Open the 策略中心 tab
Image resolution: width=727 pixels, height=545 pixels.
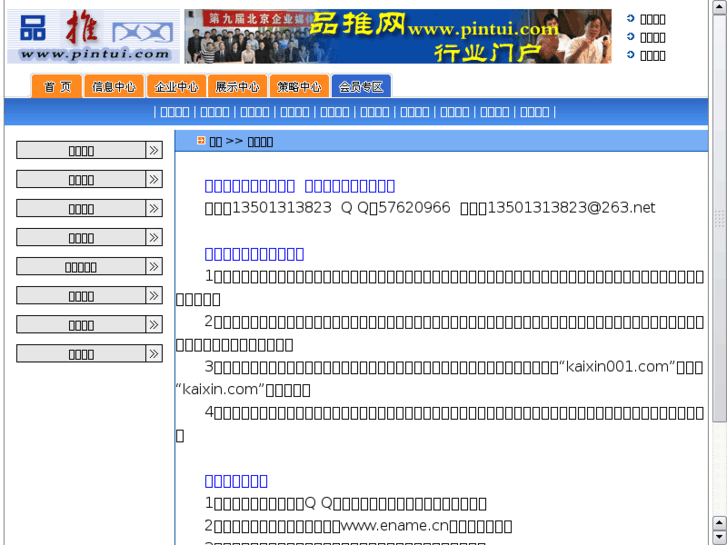coord(299,86)
